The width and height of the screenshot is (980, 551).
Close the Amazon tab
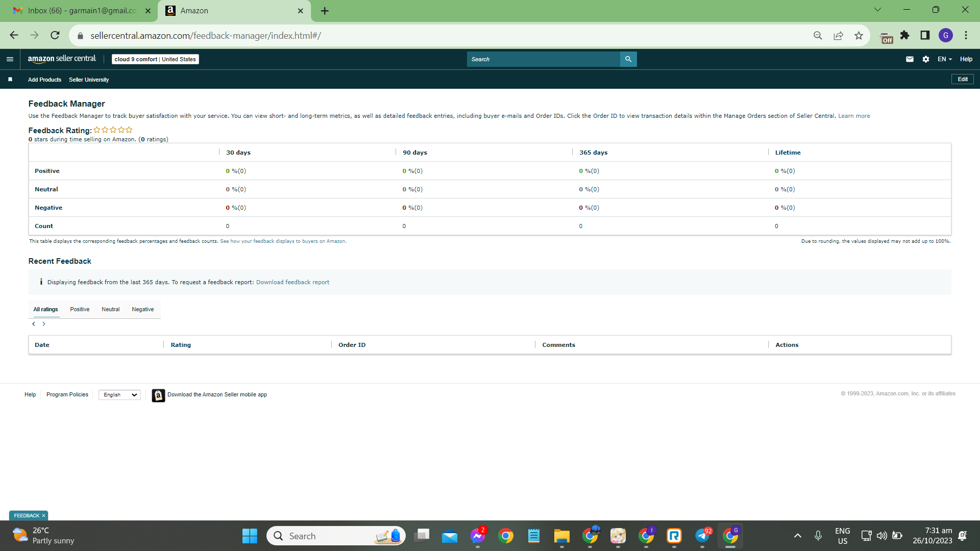(x=301, y=11)
